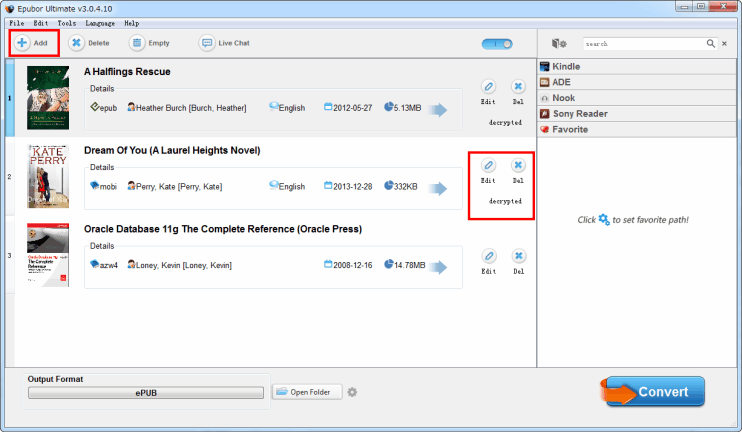Click the 2012-05-27 date
Image resolution: width=742 pixels, height=432 pixels.
tap(353, 108)
